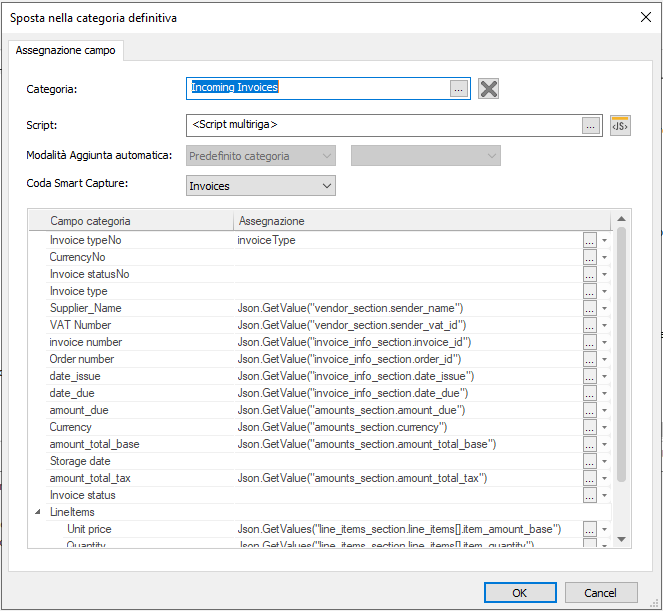Open the ellipsis button for VAT Number row
The height and width of the screenshot is (611, 663).
pos(590,325)
